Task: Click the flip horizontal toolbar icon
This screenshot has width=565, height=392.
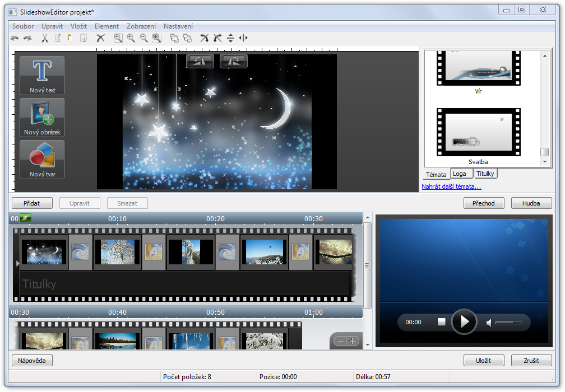Action: point(243,38)
